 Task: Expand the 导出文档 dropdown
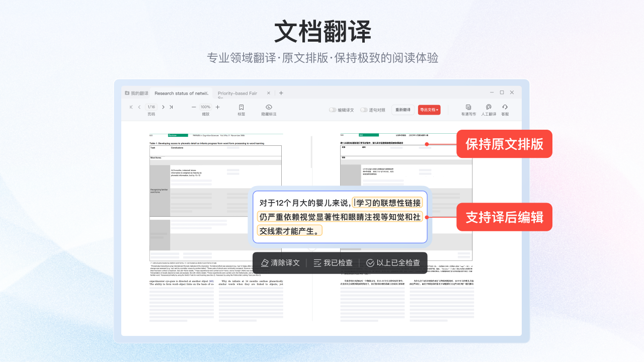click(x=429, y=110)
